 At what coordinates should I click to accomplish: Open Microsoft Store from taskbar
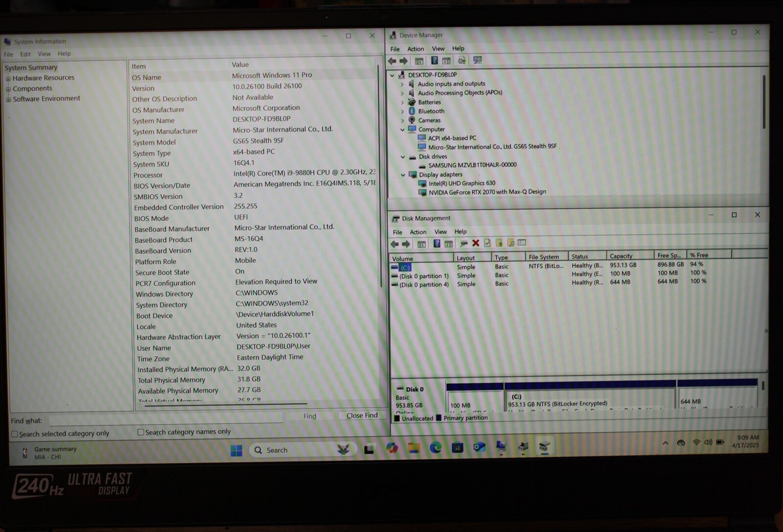458,447
